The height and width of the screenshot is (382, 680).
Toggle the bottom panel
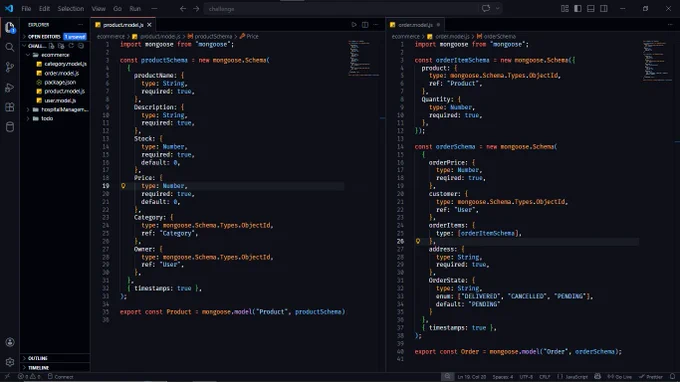click(x=591, y=9)
